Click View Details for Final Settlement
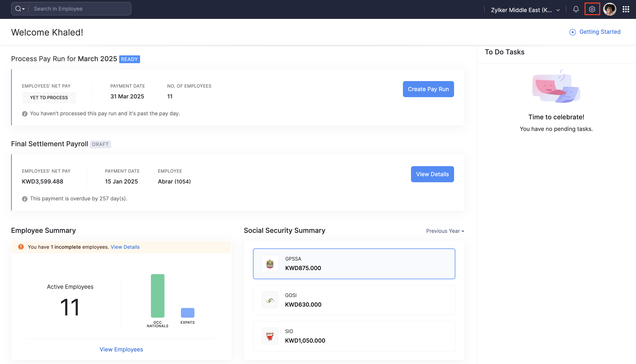The image size is (636, 364). point(432,174)
